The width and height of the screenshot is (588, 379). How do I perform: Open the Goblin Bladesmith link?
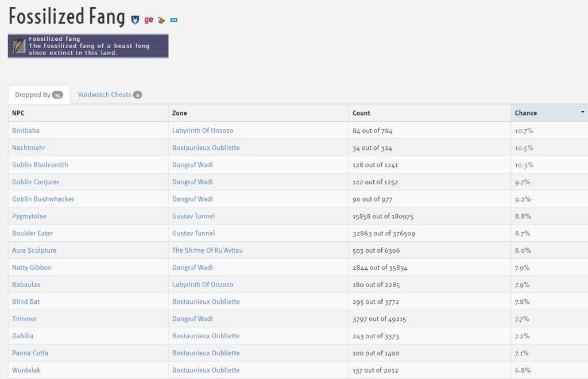click(40, 165)
